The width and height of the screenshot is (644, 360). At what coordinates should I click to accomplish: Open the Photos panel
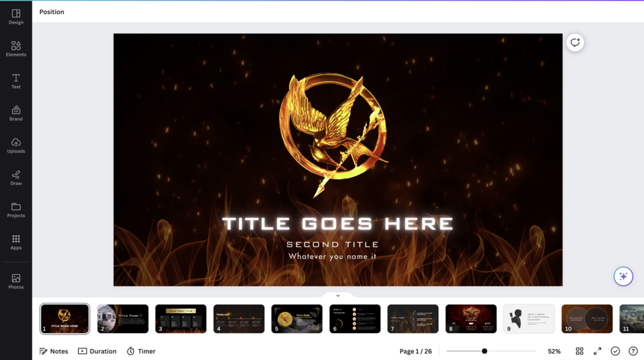tap(16, 282)
